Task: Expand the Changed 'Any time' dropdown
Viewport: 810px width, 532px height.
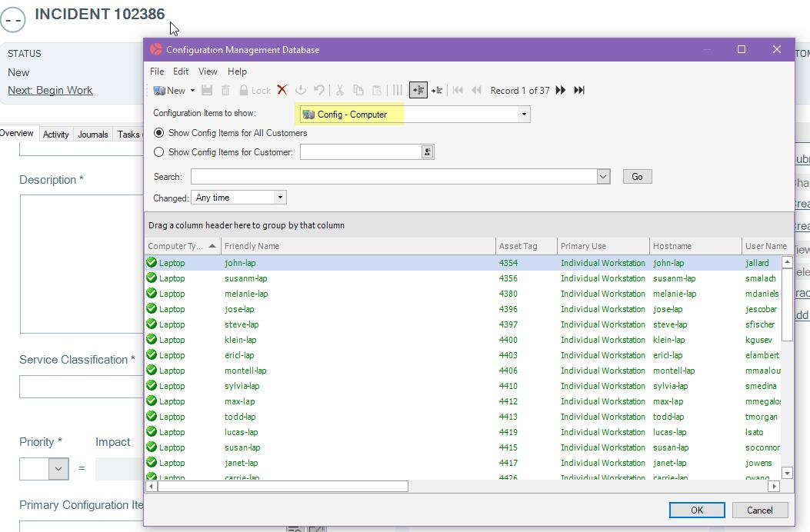Action: click(280, 198)
